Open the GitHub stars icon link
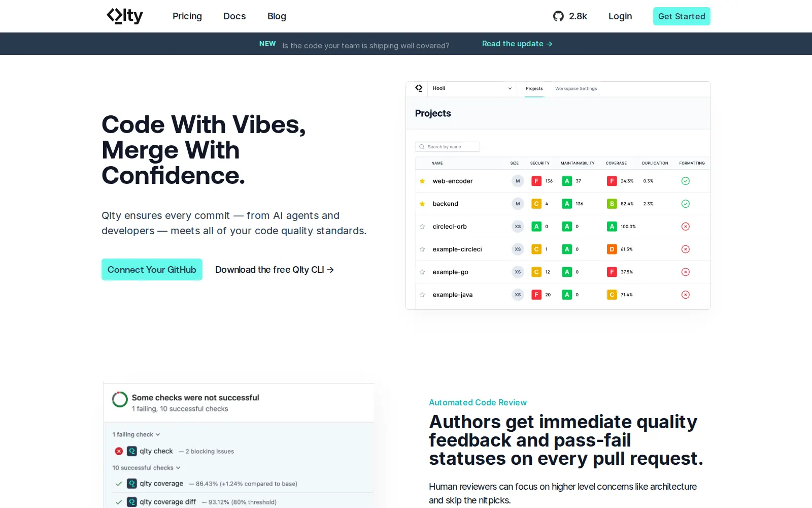Viewport: 812px width, 508px height. click(x=558, y=16)
